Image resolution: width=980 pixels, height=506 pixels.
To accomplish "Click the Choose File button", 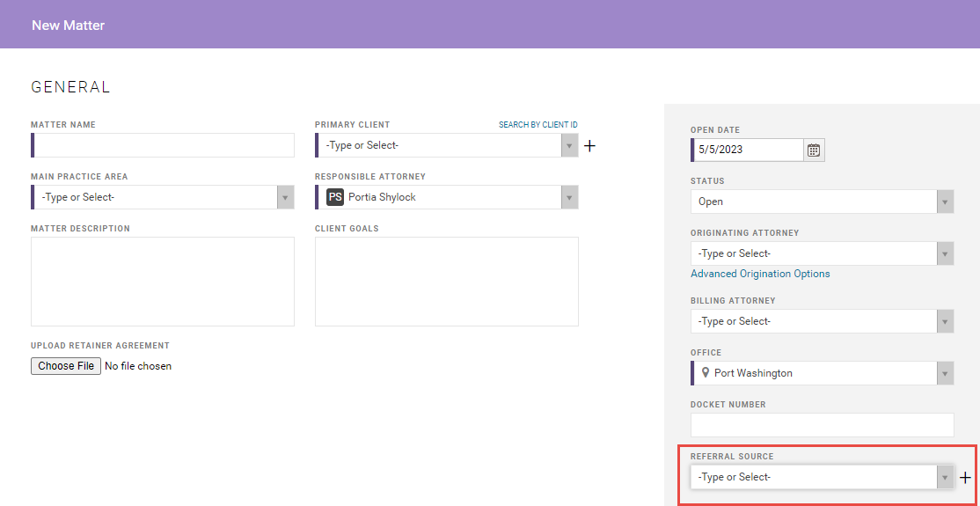I will (x=66, y=366).
